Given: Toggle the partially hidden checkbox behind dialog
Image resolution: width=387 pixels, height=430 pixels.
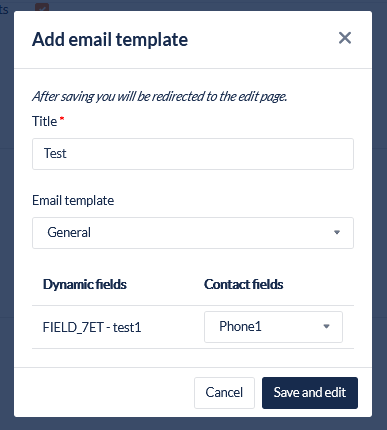Looking at the screenshot, I should [x=42, y=7].
